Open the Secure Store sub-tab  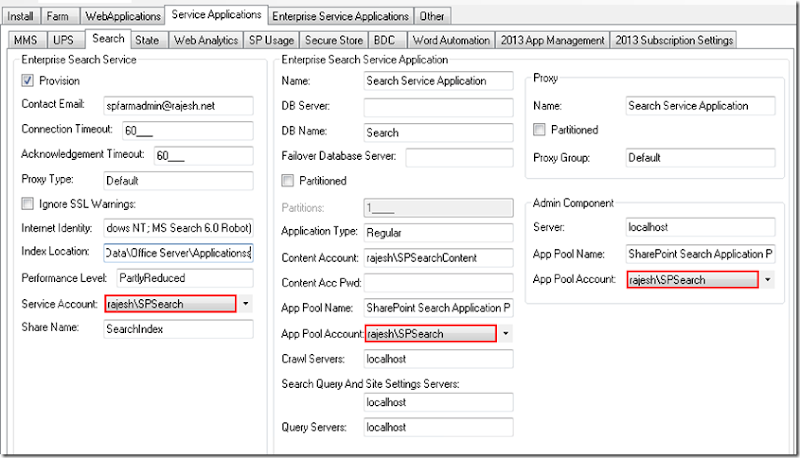click(x=333, y=40)
